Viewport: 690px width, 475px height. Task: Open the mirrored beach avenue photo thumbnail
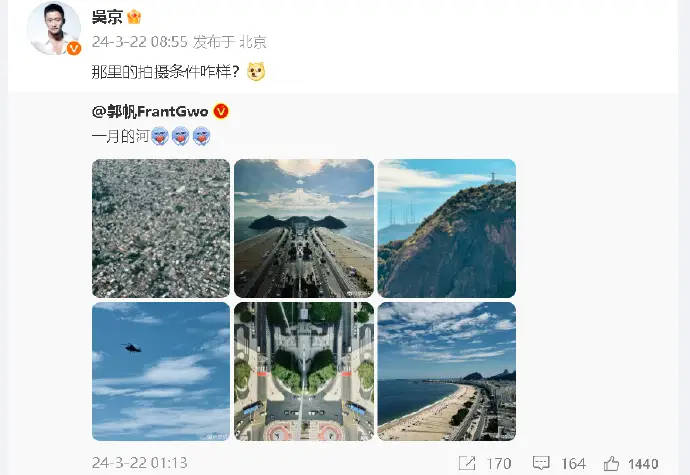click(x=304, y=228)
